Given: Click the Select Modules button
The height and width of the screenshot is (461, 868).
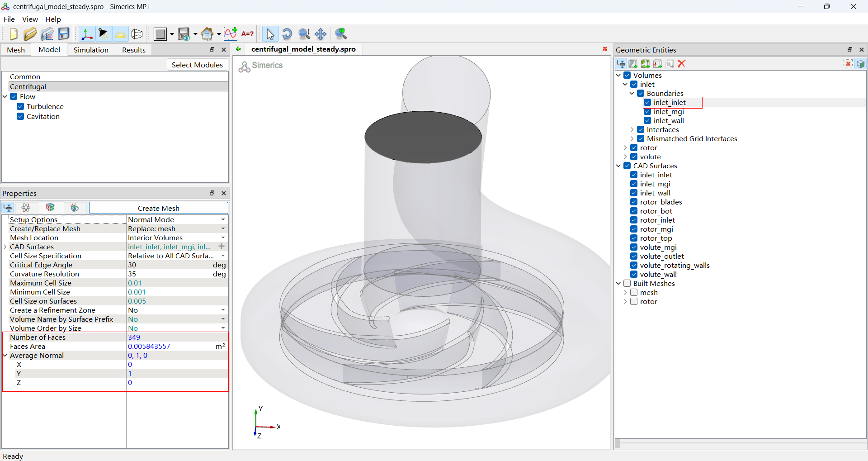Looking at the screenshot, I should 197,65.
